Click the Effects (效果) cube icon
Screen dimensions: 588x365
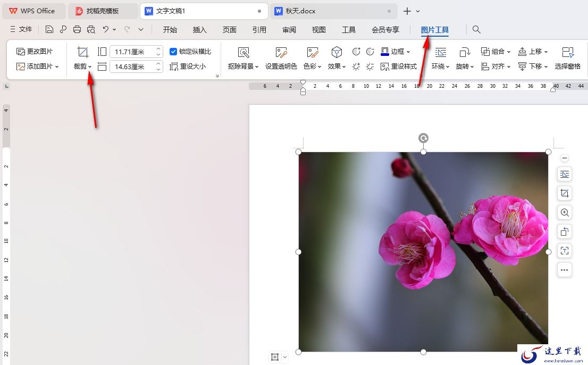pyautogui.click(x=337, y=52)
